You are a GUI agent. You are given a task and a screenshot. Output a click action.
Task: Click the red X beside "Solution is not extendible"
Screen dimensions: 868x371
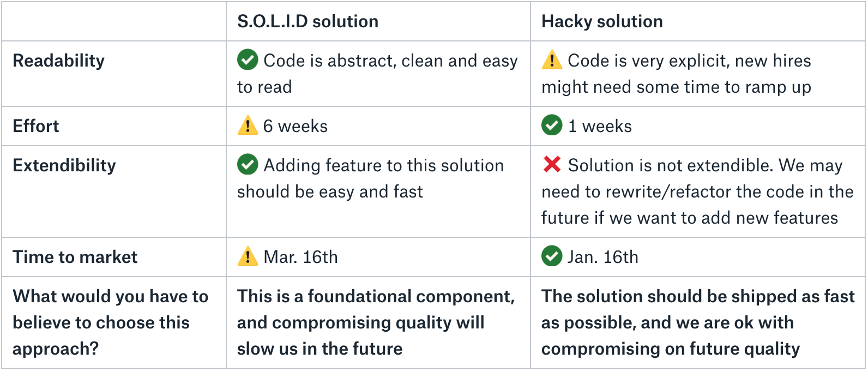coord(552,164)
